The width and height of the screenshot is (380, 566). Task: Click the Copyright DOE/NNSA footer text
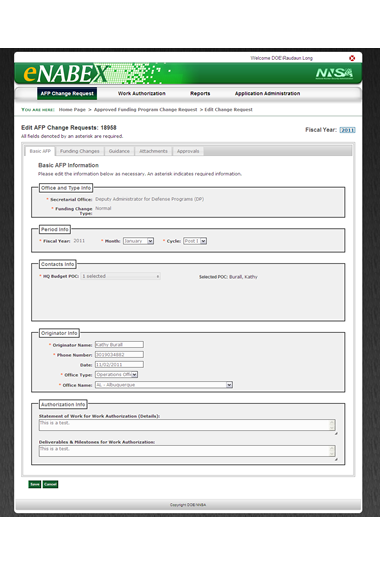pos(188,505)
